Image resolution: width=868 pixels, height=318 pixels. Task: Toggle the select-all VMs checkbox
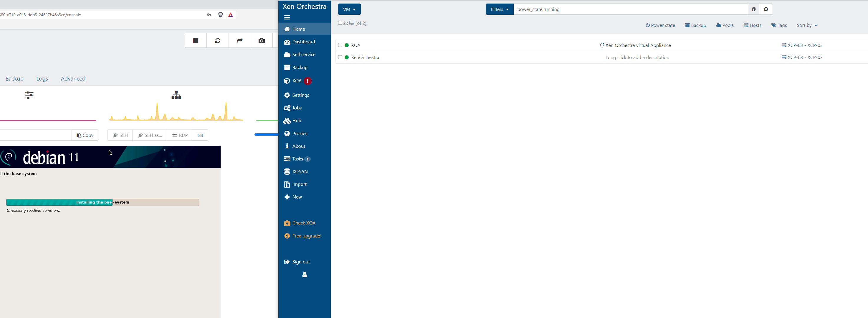click(x=340, y=23)
